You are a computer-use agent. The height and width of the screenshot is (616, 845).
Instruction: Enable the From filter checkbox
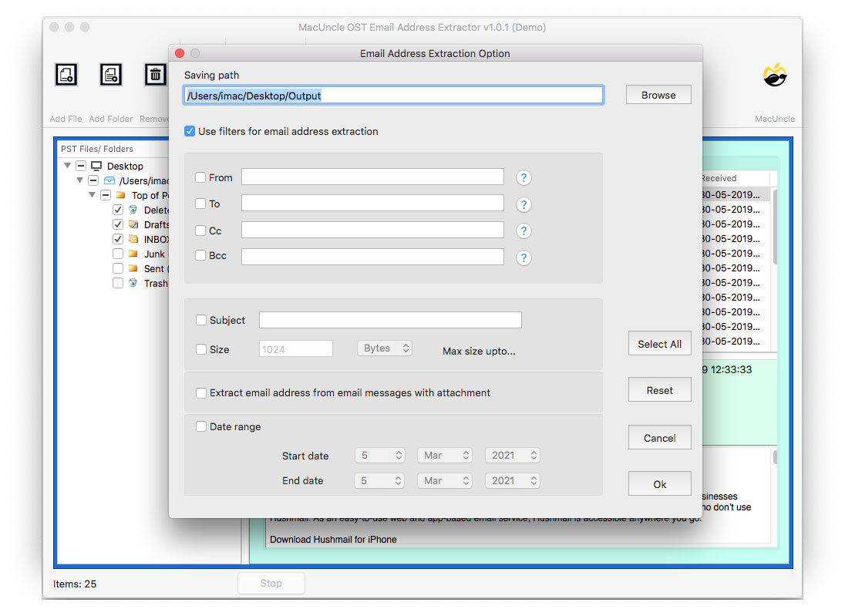[200, 177]
